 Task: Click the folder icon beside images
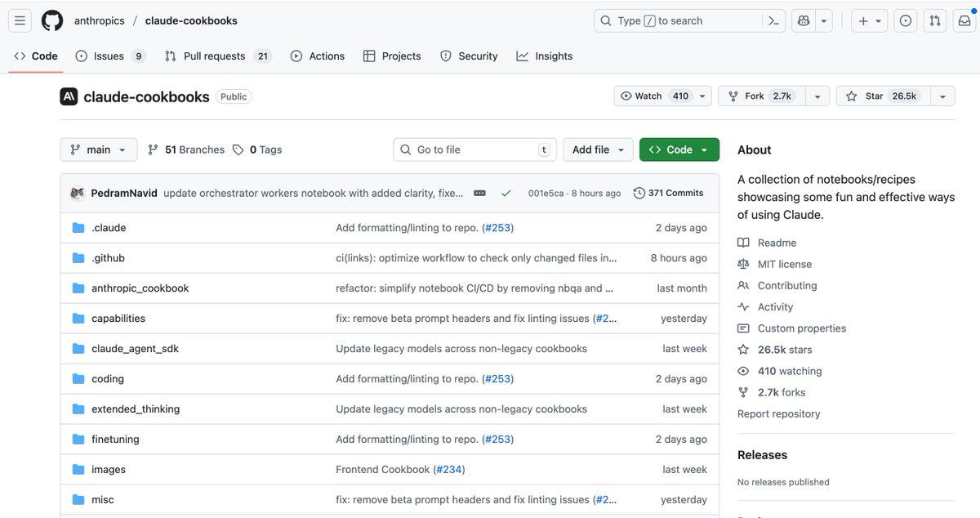[78, 470]
